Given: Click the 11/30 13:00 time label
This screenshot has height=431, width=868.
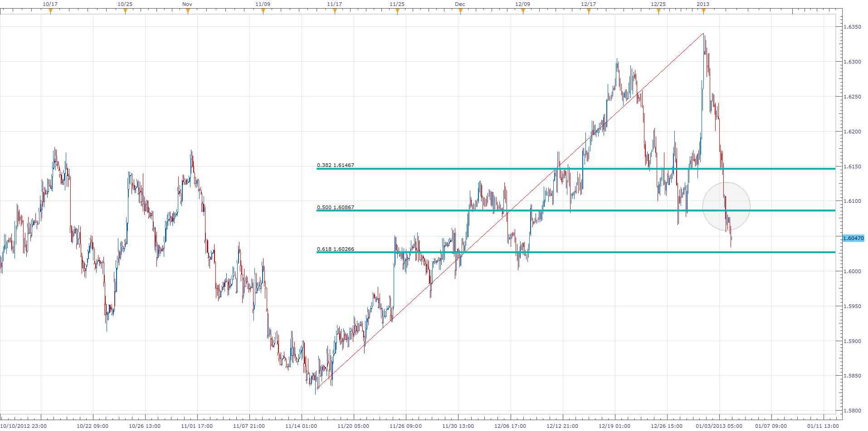Looking at the screenshot, I should [458, 426].
